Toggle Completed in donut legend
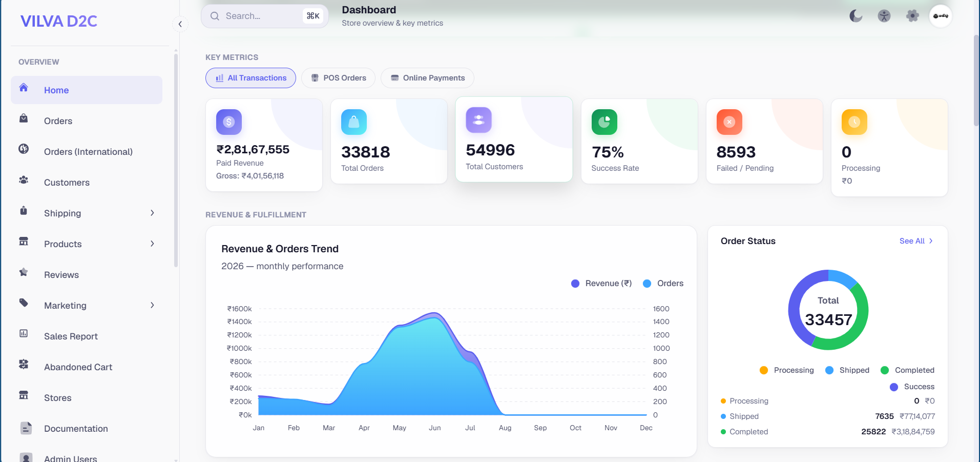This screenshot has height=462, width=980. click(907, 370)
